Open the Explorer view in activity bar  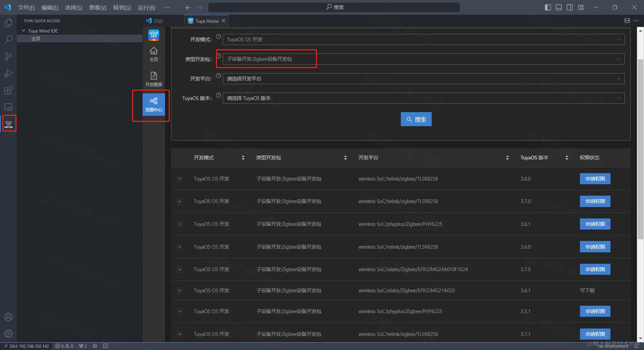pyautogui.click(x=8, y=23)
